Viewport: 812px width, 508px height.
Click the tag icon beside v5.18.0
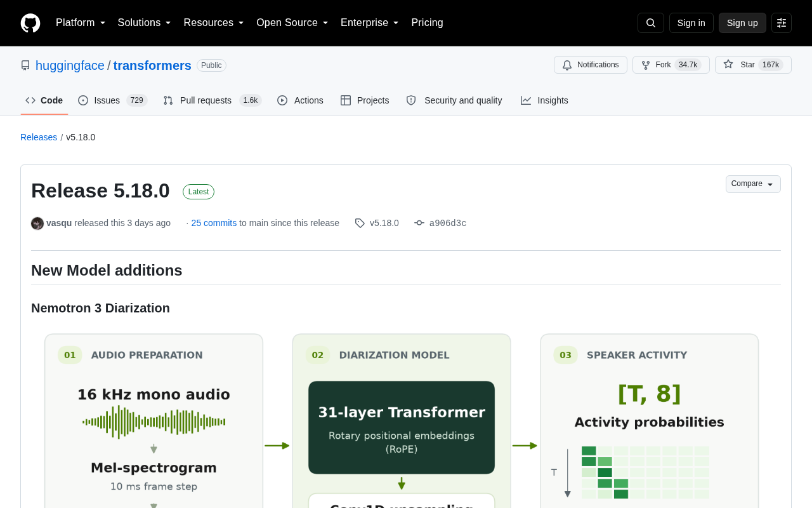click(360, 223)
